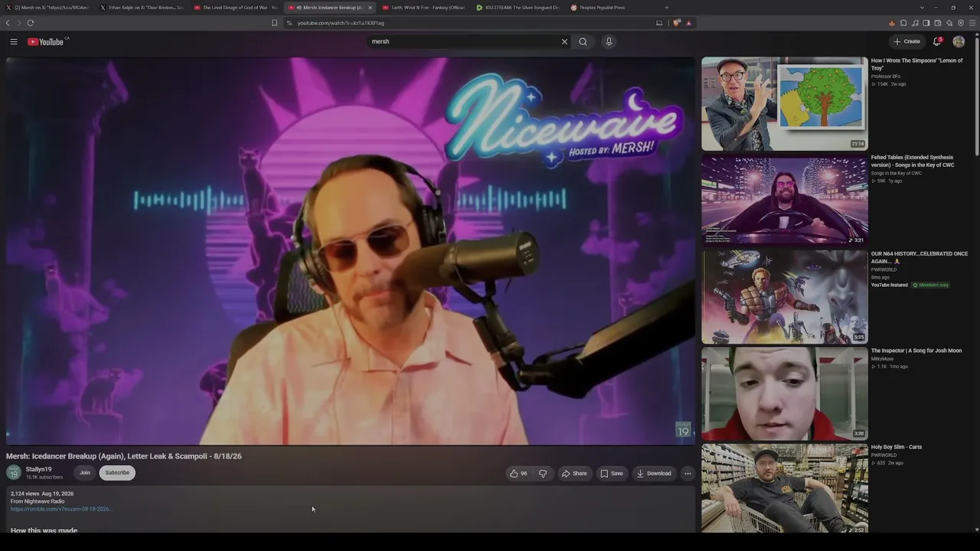Open the 'How I Wrote The Simpsons' thumbnail
980x551 pixels.
[x=785, y=103]
